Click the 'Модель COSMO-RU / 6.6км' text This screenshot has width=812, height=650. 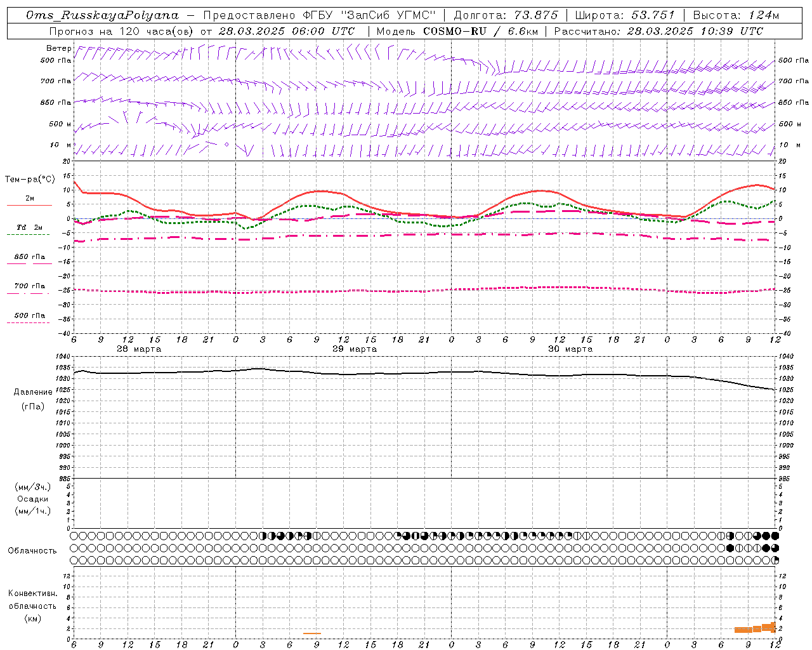[457, 31]
